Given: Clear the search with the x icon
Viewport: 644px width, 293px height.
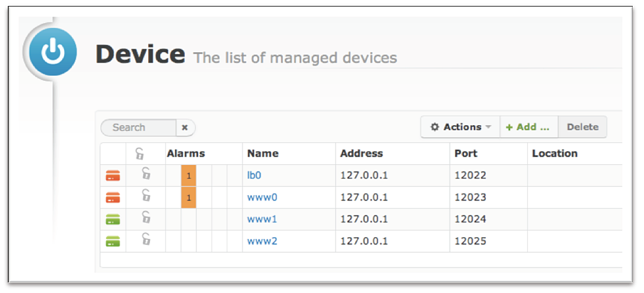Looking at the screenshot, I should click(x=185, y=128).
